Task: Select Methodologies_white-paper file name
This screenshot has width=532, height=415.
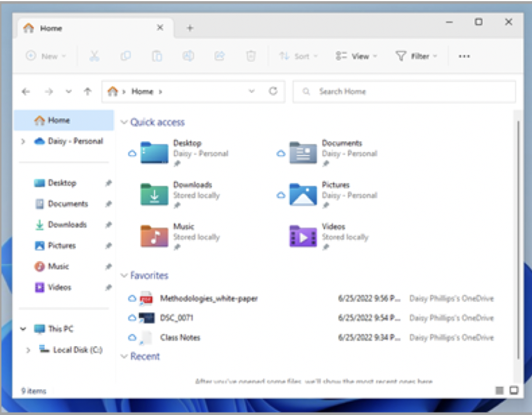Action: pyautogui.click(x=209, y=298)
